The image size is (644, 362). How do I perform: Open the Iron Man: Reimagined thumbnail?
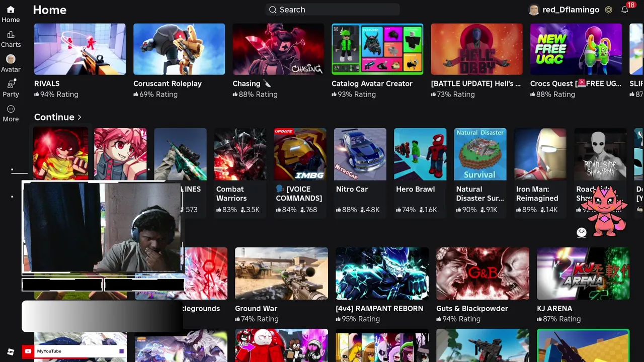[x=540, y=154]
